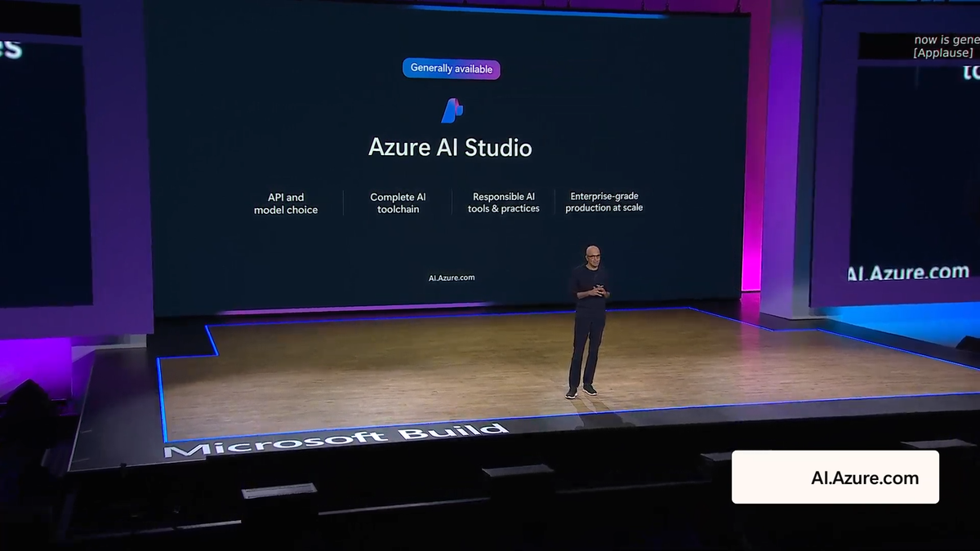Select the API and model choice icon
Viewport: 980px width, 551px height.
pyautogui.click(x=287, y=203)
